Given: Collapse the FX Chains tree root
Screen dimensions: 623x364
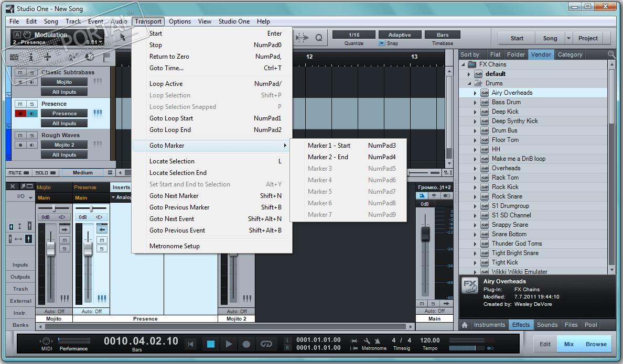Looking at the screenshot, I should pos(463,64).
